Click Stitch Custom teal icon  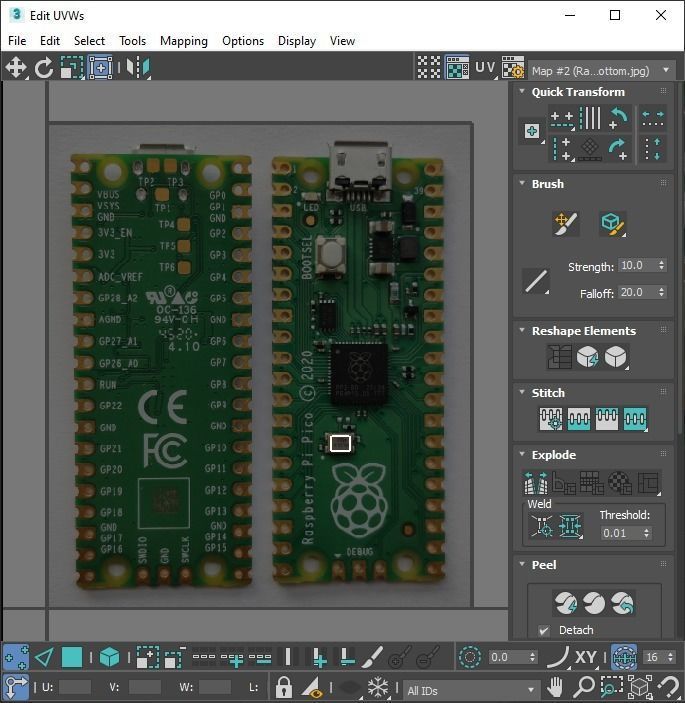(x=635, y=419)
